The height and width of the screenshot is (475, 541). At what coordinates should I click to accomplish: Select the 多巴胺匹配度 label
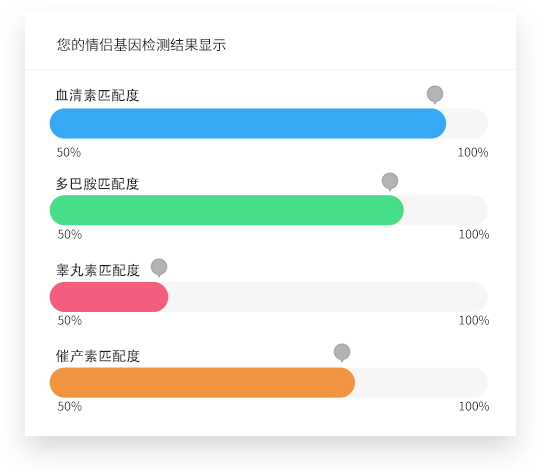97,184
